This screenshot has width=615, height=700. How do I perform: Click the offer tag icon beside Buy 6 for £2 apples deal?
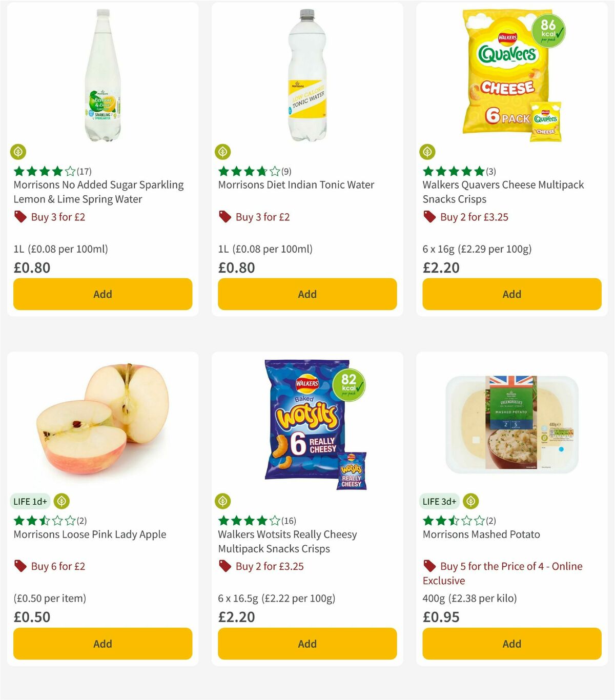pos(19,566)
